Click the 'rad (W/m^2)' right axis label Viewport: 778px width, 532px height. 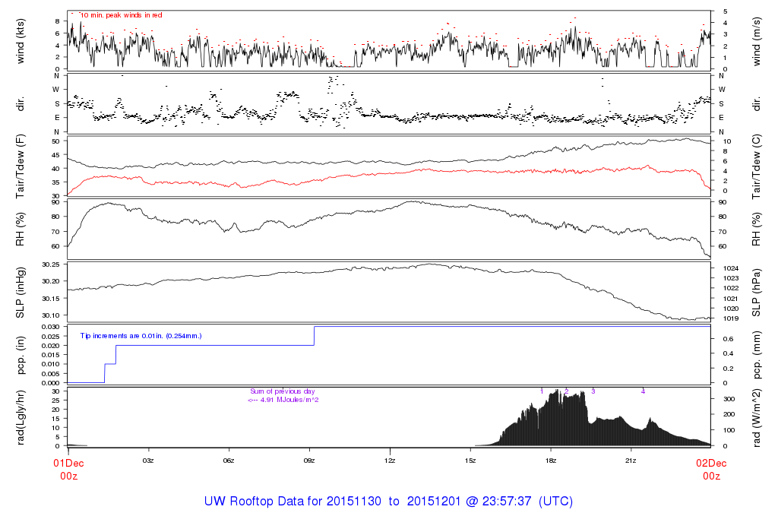[x=757, y=416]
